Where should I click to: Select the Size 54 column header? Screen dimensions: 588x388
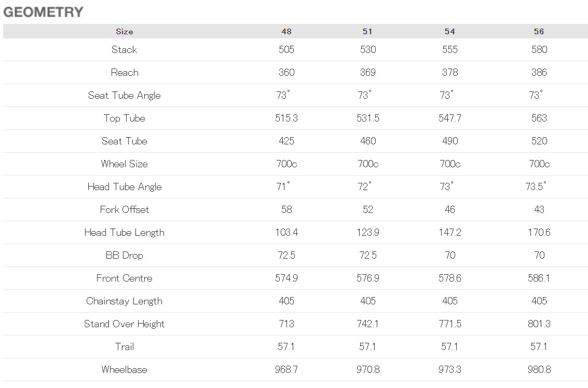click(449, 32)
